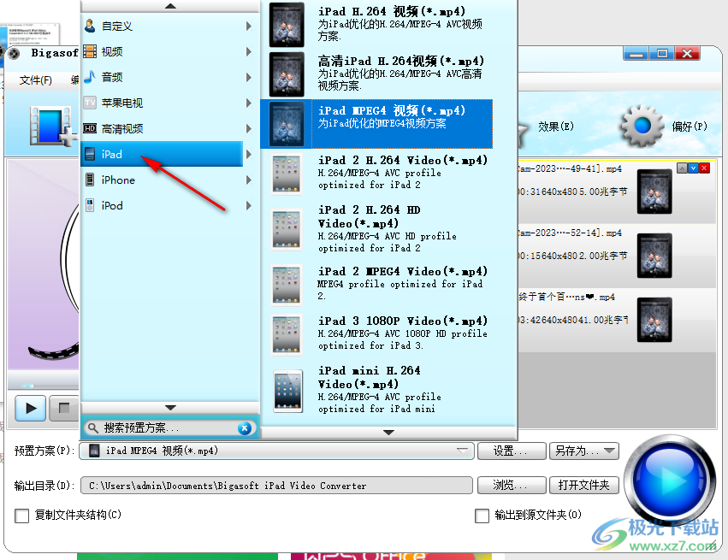This screenshot has height=560, width=728.
Task: Click thumbnail of the 终于首个百 mp4 file
Action: (654, 320)
